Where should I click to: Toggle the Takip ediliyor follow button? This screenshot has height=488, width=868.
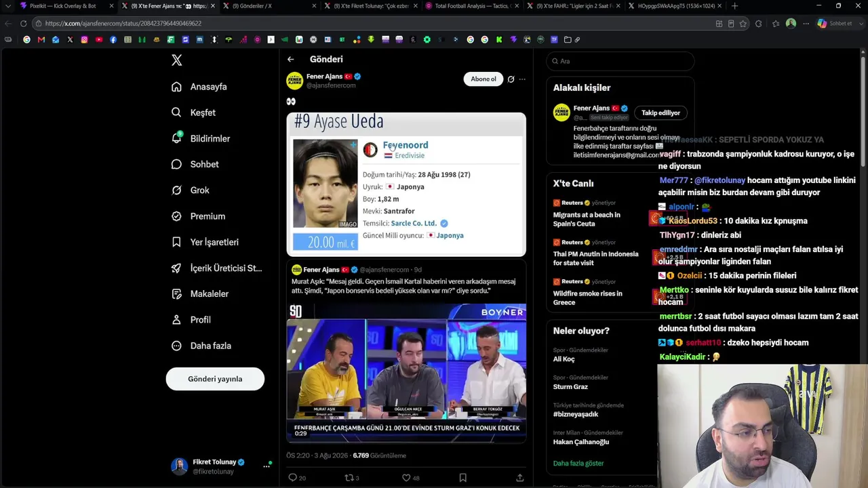pos(660,113)
